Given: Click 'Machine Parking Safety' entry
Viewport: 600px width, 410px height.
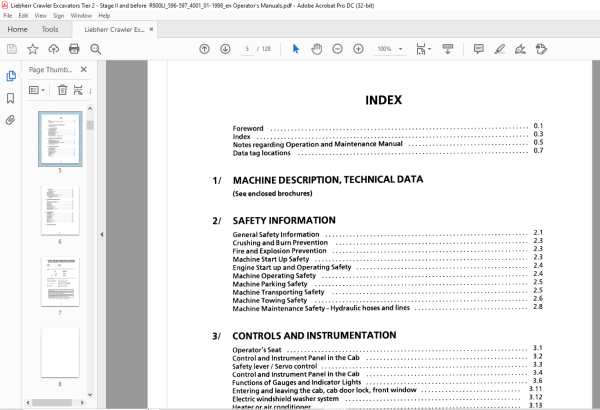Looking at the screenshot, I should click(x=270, y=284).
